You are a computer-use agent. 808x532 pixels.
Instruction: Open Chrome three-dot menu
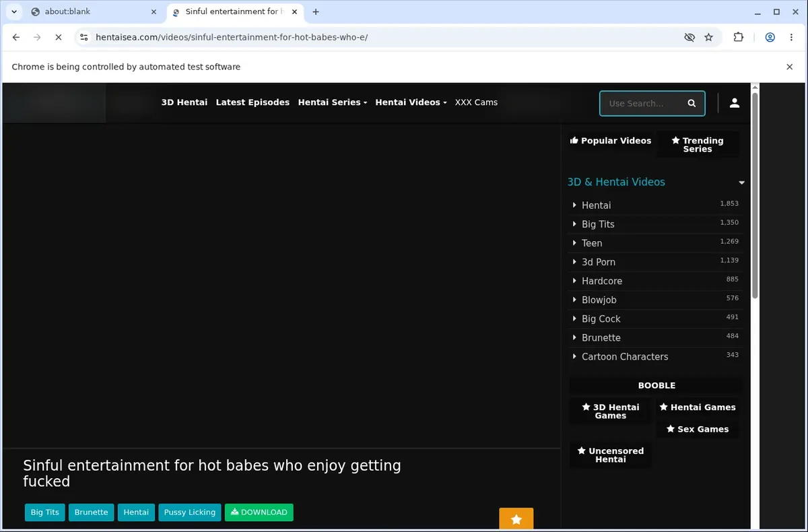[791, 37]
